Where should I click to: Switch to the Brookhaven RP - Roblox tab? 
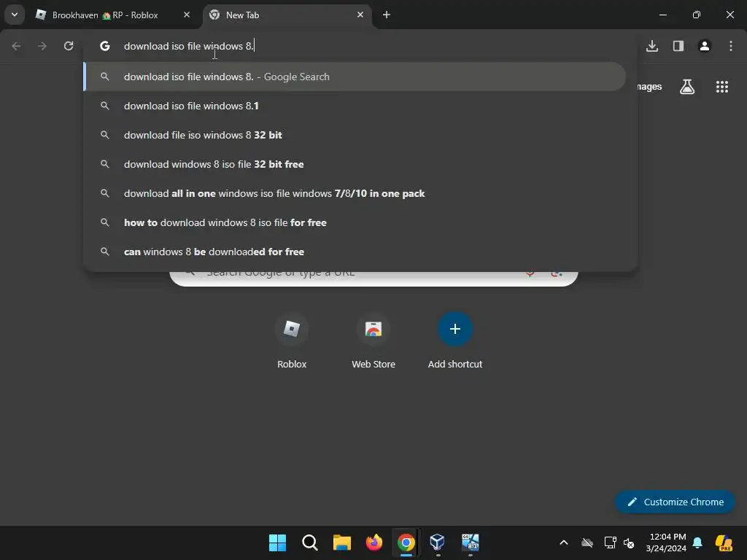coord(113,15)
